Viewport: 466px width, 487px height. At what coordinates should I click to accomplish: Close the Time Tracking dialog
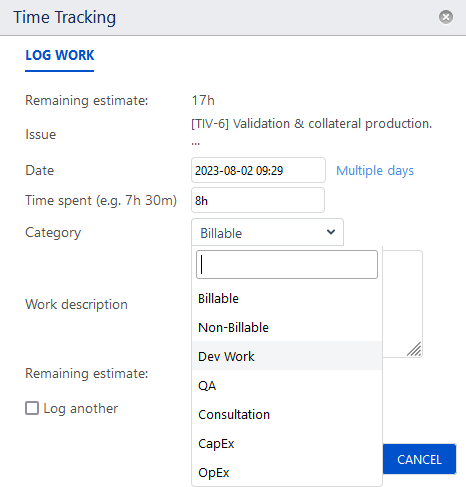tap(446, 17)
